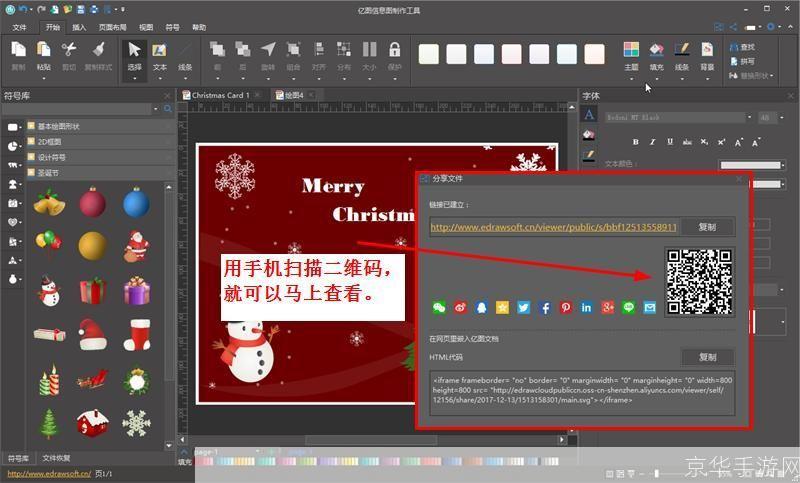Click the symbol library search magnifier
This screenshot has width=800, height=483.
click(168, 109)
